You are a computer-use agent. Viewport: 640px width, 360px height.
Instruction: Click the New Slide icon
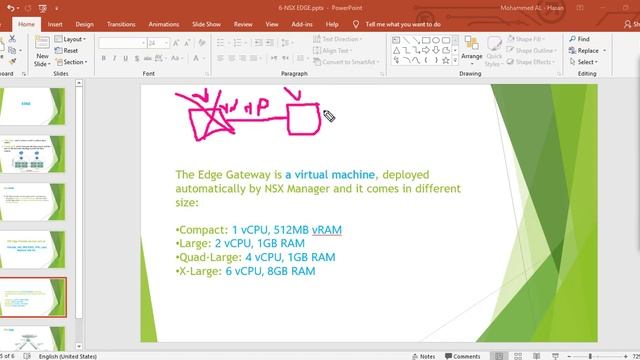tap(42, 43)
